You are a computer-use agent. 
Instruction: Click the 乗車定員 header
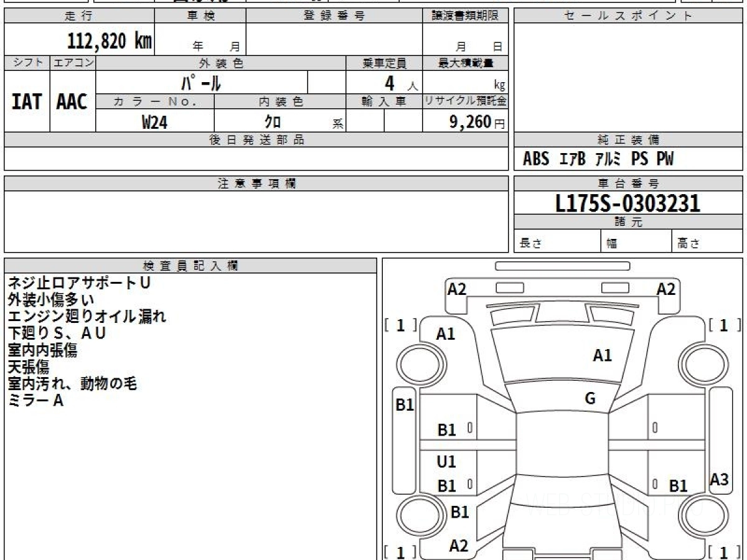(384, 63)
